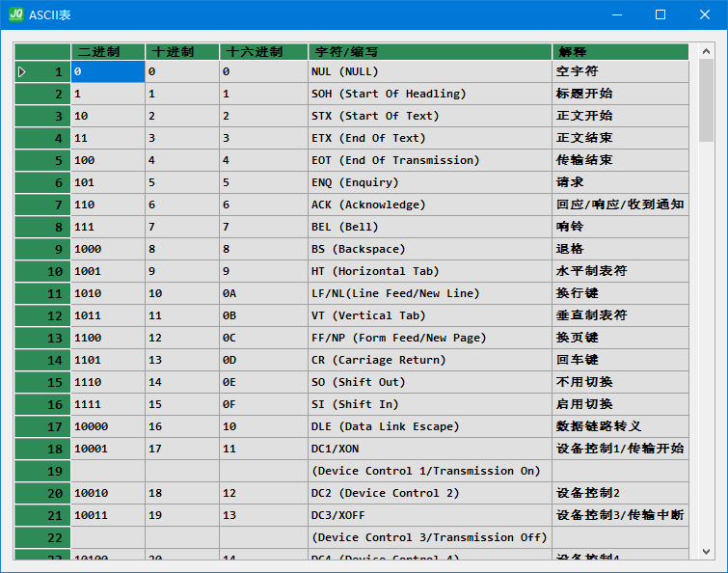Select row header 19
This screenshot has width=728, height=573.
click(42, 471)
